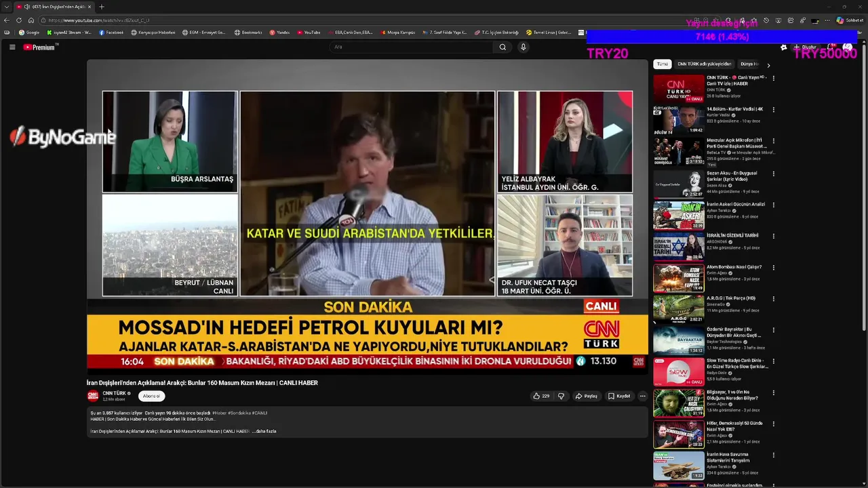The image size is (868, 488).
Task: Open options menu for Özdemir Bayraktar video
Action: [773, 329]
